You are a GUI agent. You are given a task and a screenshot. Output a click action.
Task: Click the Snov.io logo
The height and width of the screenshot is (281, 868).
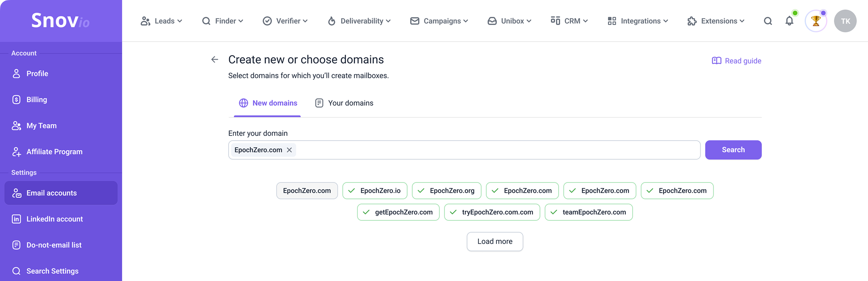pyautogui.click(x=60, y=20)
